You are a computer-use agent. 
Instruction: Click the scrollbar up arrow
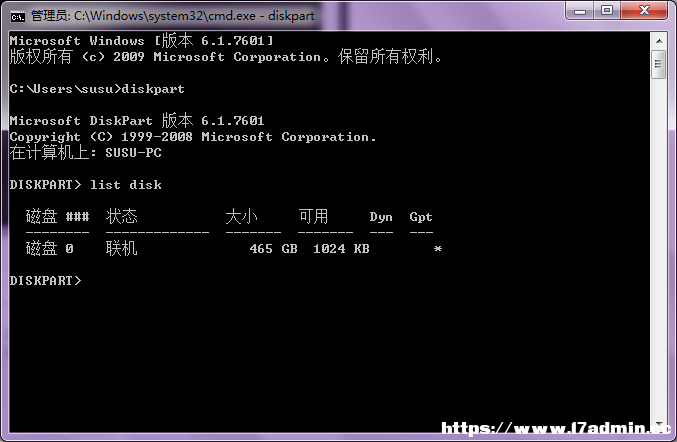pos(659,41)
